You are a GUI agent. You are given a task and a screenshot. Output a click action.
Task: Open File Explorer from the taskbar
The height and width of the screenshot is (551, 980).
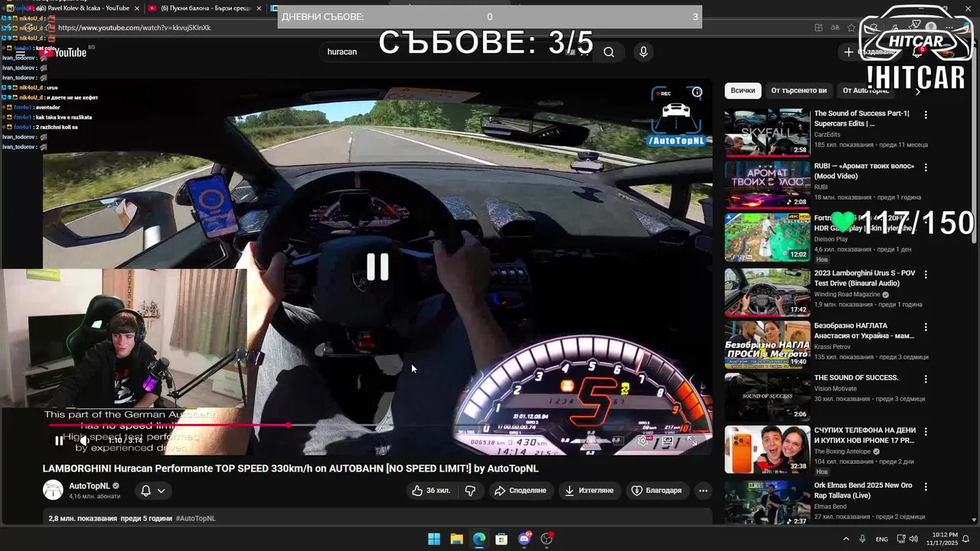tap(456, 539)
